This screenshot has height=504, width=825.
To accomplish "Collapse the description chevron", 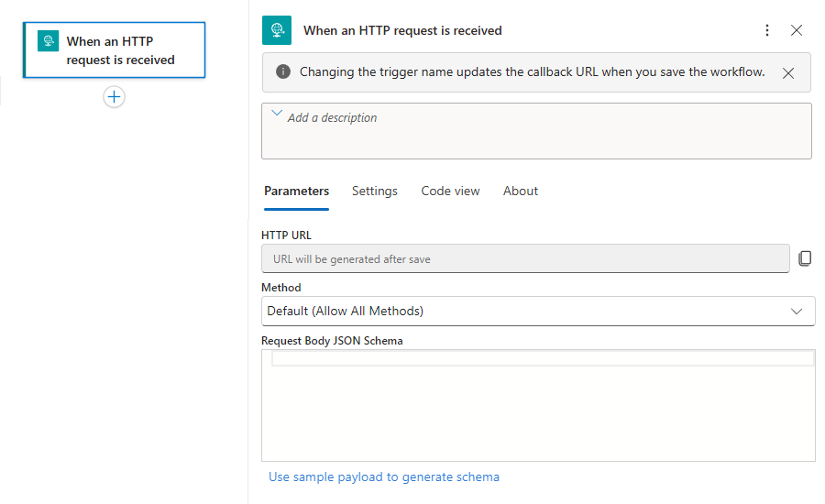I will click(x=276, y=115).
